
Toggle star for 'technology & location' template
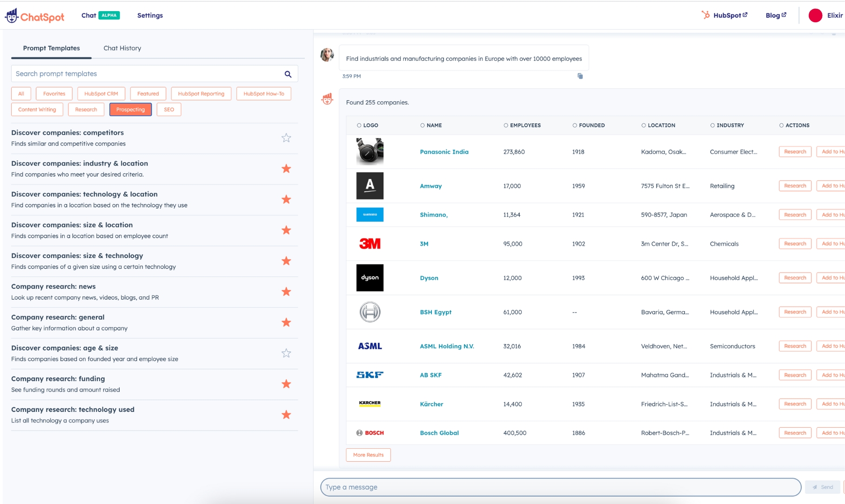pyautogui.click(x=286, y=199)
